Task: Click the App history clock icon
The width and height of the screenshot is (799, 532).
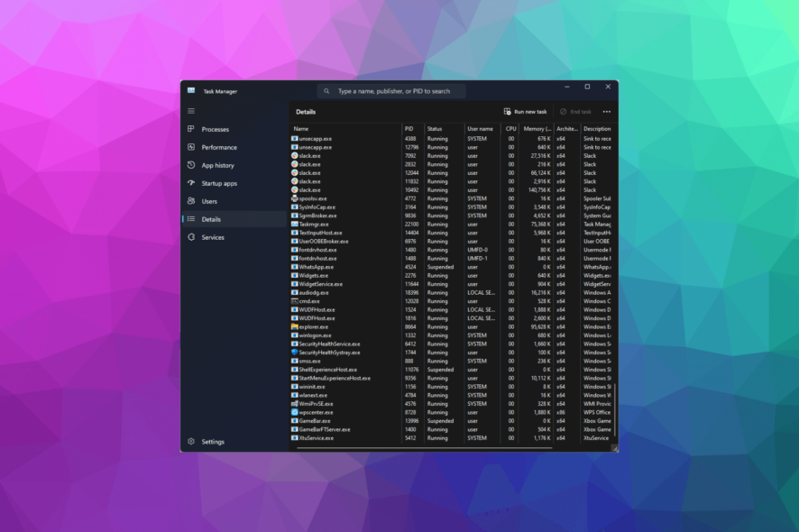Action: tap(191, 165)
